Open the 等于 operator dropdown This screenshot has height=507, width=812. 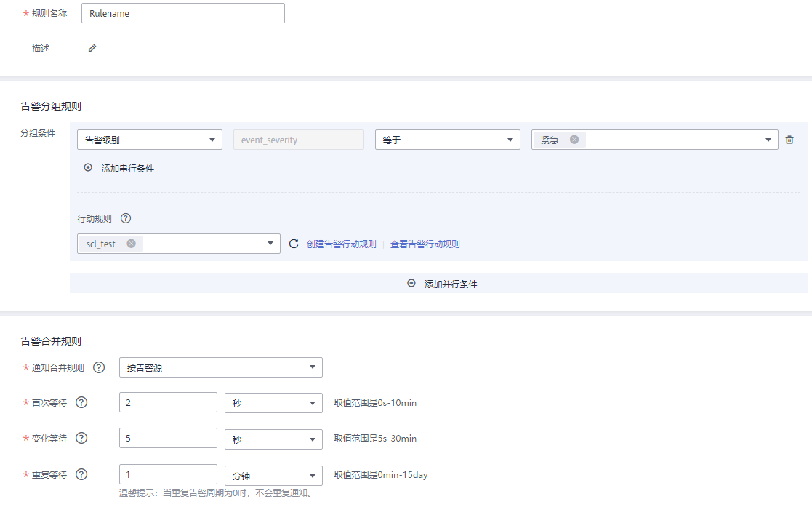click(x=447, y=140)
